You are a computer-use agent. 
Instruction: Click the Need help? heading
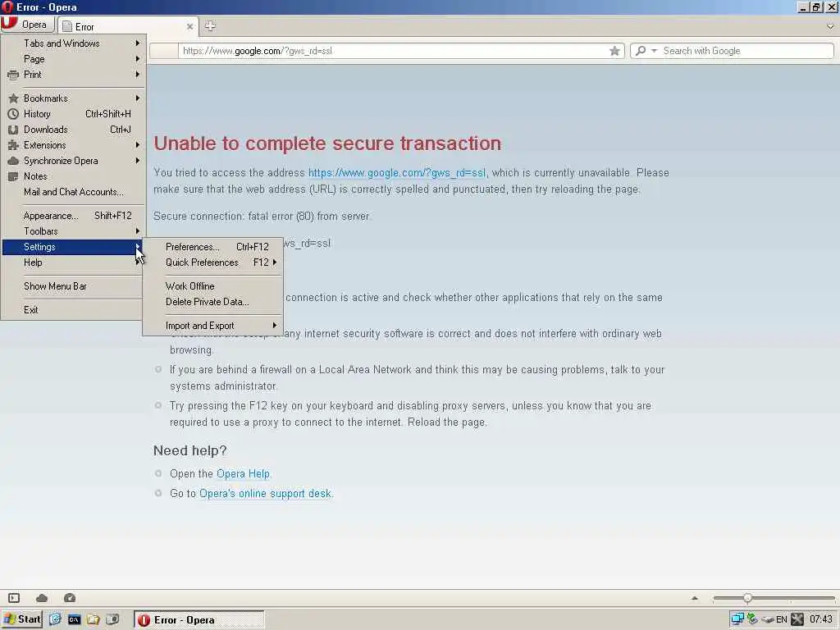pyautogui.click(x=190, y=450)
